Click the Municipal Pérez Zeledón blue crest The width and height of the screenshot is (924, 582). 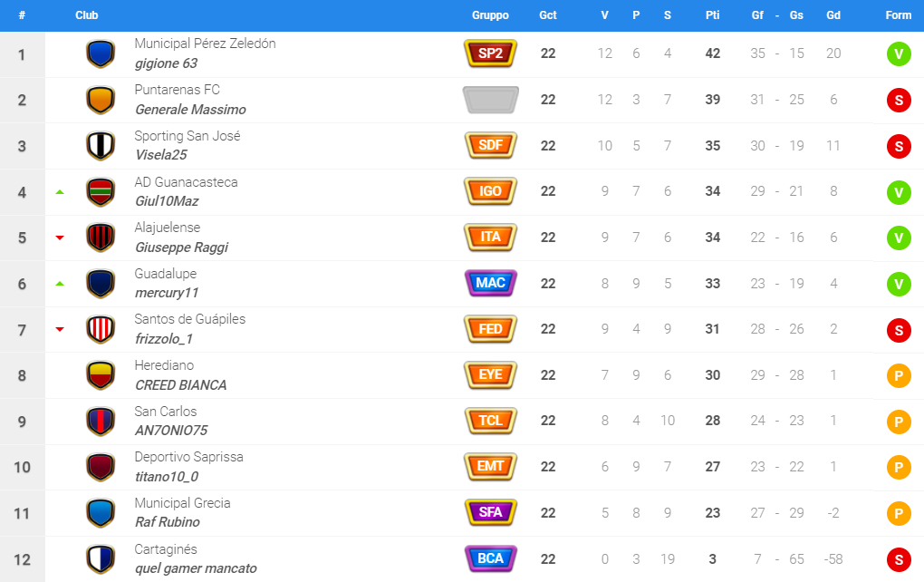point(101,53)
